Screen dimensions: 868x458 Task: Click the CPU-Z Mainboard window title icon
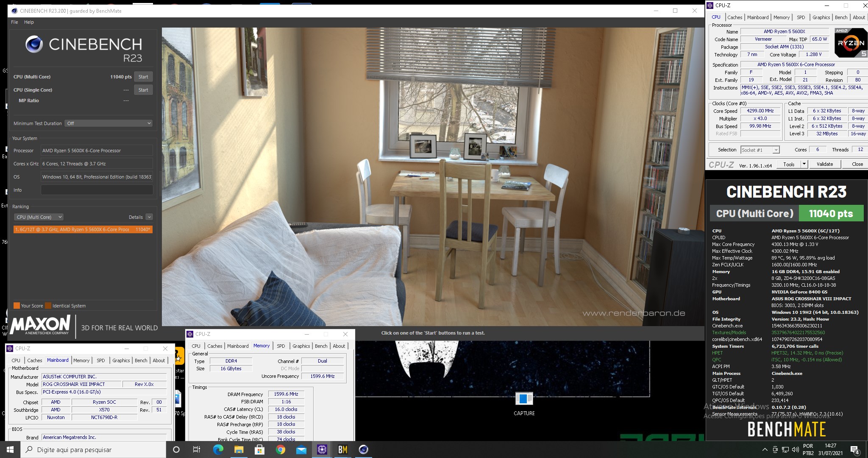pos(10,349)
